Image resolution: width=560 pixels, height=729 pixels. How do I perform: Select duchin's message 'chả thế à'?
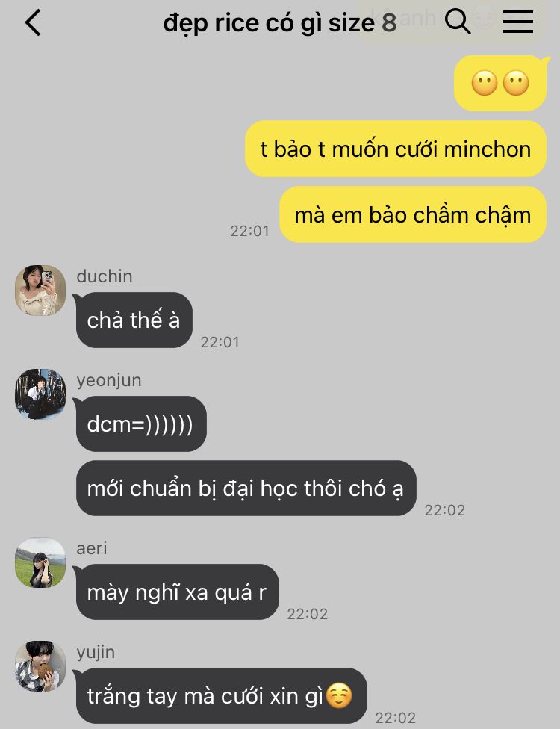[x=134, y=320]
